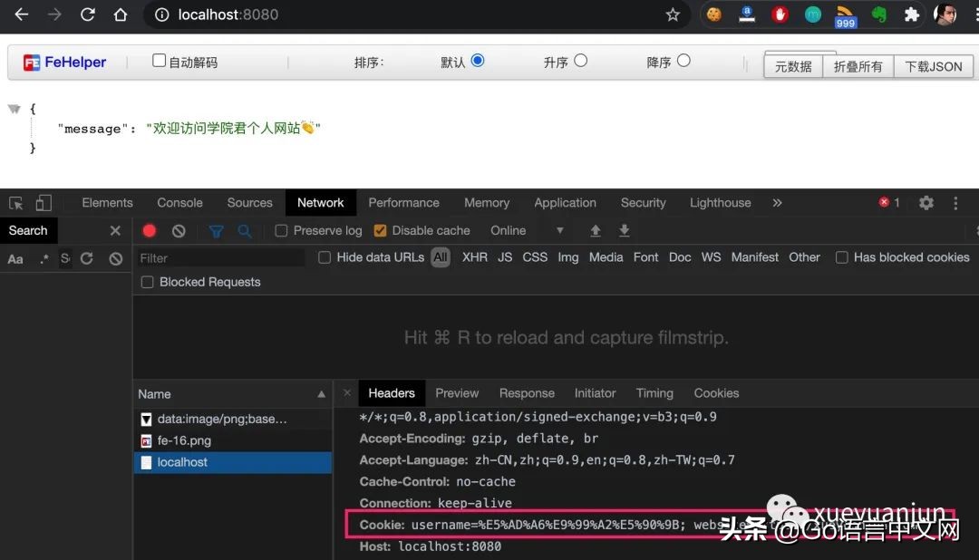Image resolution: width=979 pixels, height=560 pixels.
Task: Switch to the Console tab
Action: pos(179,202)
